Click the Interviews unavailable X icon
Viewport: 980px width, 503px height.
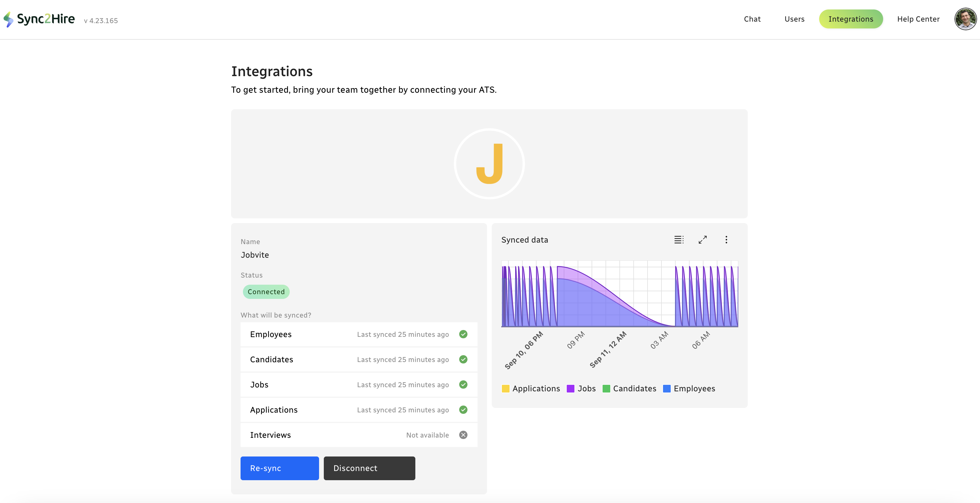coord(463,435)
